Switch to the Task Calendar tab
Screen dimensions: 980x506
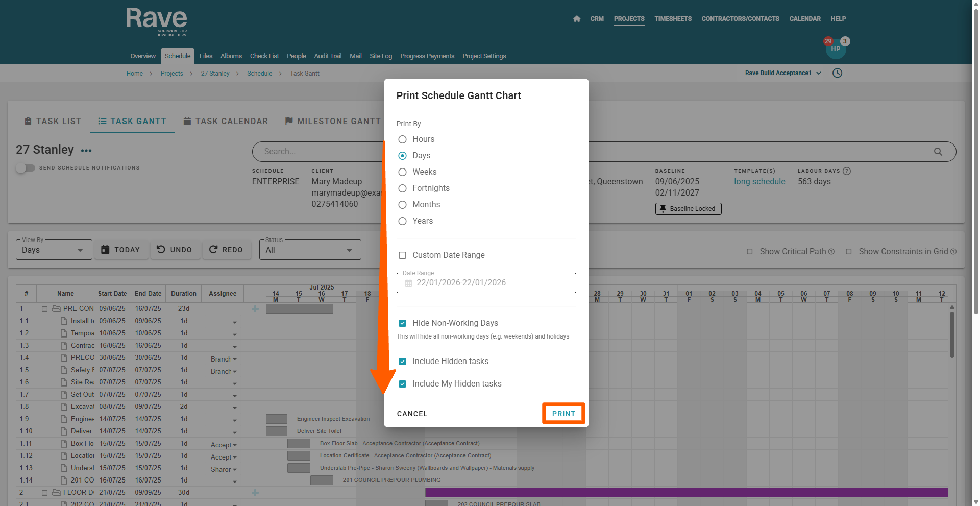point(226,122)
